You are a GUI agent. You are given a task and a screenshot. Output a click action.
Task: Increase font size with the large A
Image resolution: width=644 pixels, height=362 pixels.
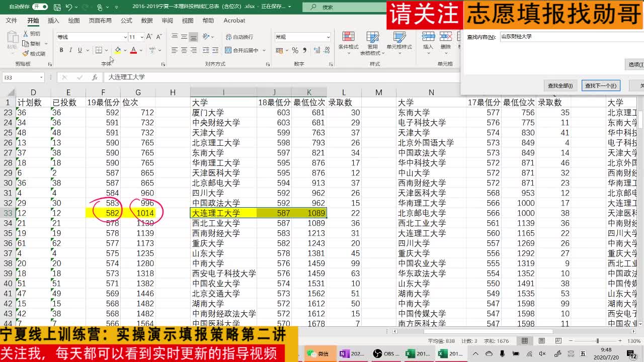tap(150, 37)
